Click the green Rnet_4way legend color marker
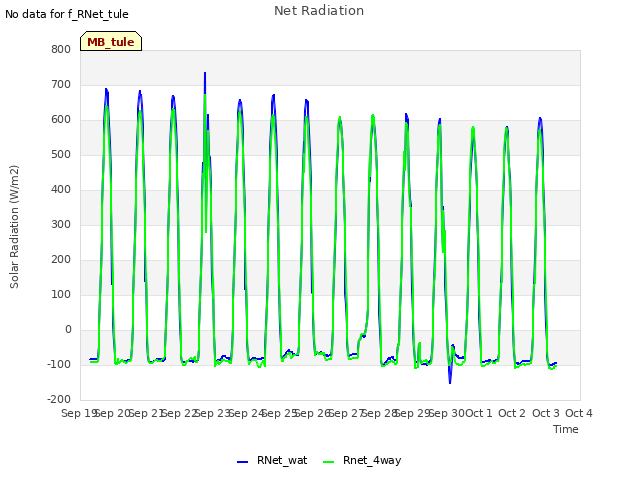Screen dimensions: 640x480 click(x=329, y=462)
